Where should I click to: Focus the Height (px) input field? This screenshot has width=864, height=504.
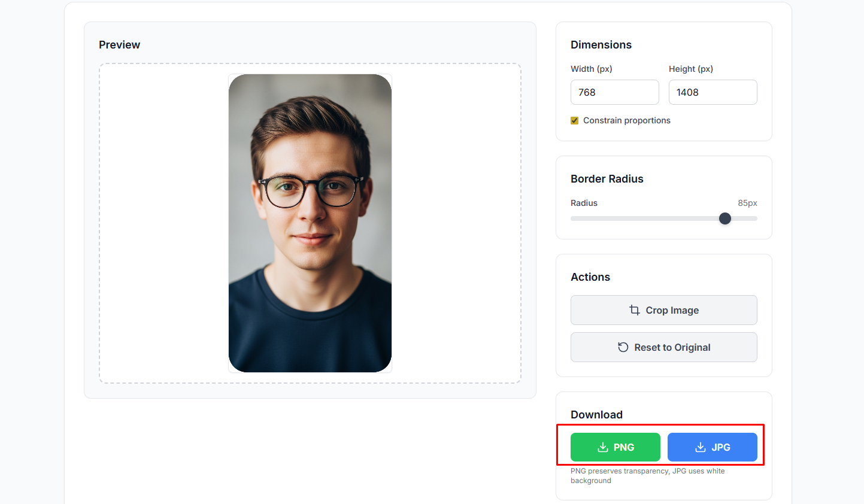[x=713, y=92]
